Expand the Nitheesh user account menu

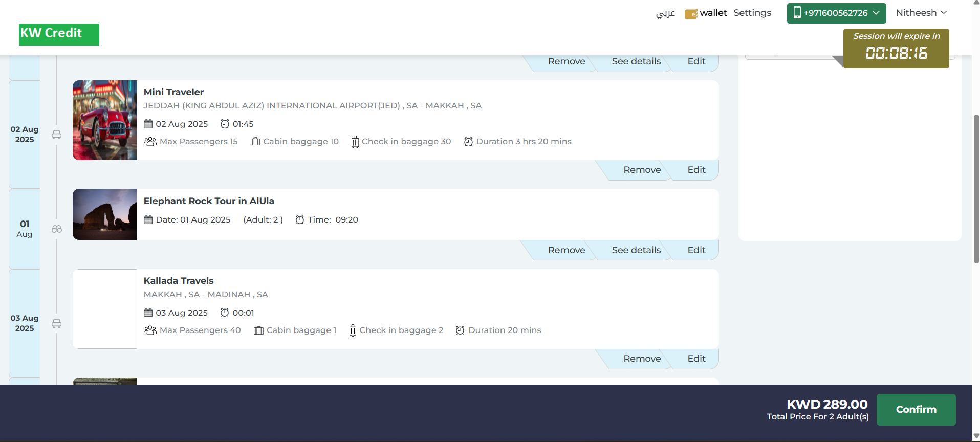[921, 13]
